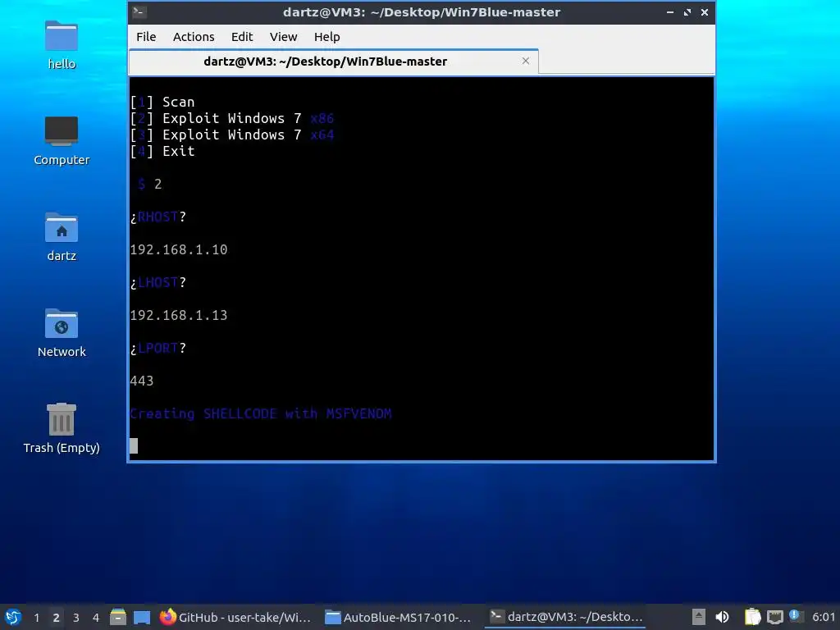Minimize the terminal window

(x=670, y=11)
